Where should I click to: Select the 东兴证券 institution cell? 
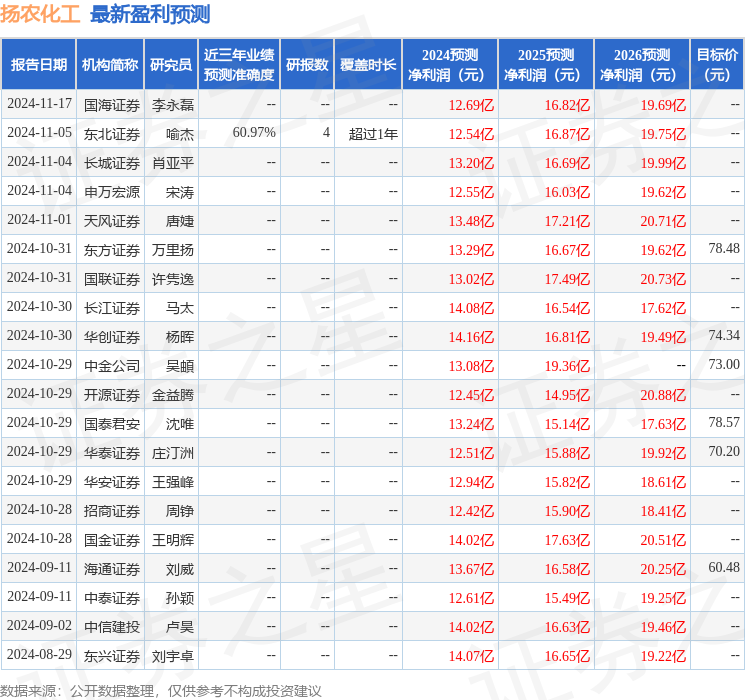pyautogui.click(x=112, y=656)
